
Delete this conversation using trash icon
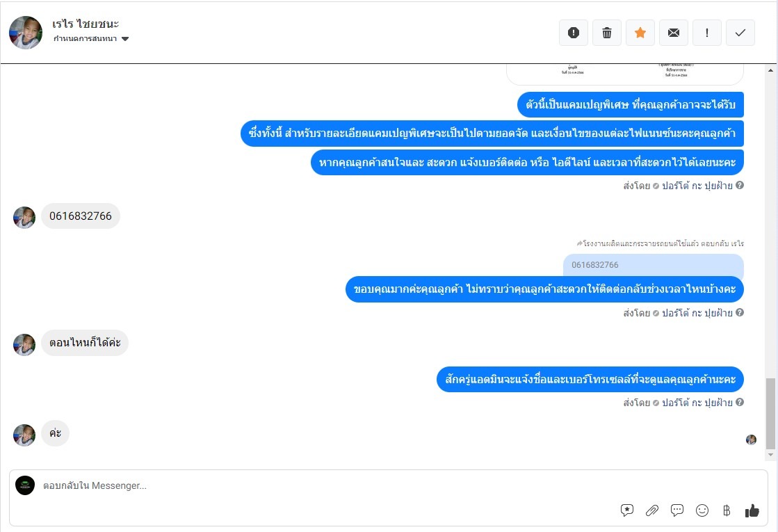tap(607, 33)
